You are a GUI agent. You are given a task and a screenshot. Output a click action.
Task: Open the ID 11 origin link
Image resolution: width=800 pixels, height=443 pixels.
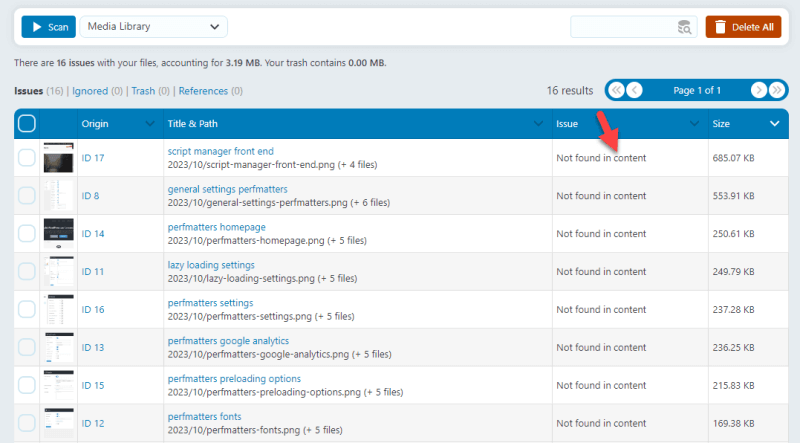[x=93, y=272]
